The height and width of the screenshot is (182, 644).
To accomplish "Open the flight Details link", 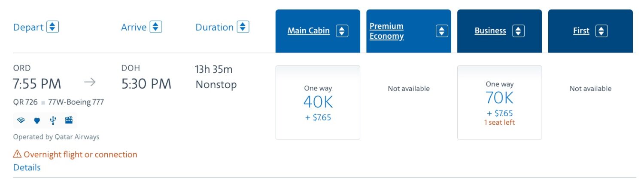I will [27, 167].
